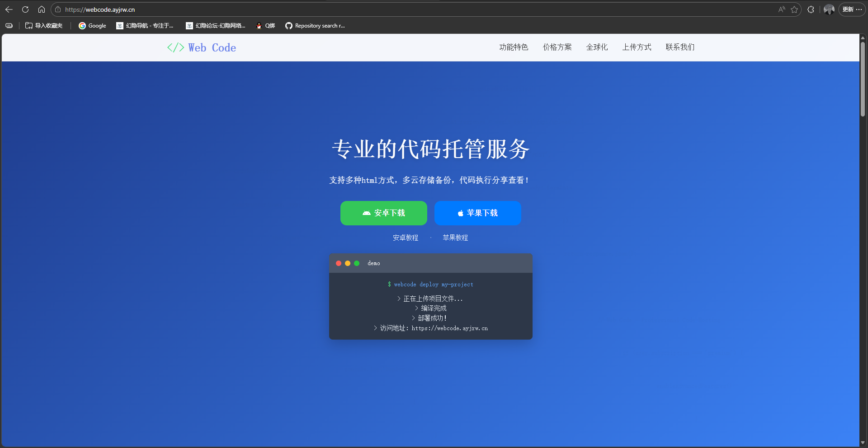Screen dimensions: 868x448
Task: Start read aloud for this page
Action: [781, 9]
